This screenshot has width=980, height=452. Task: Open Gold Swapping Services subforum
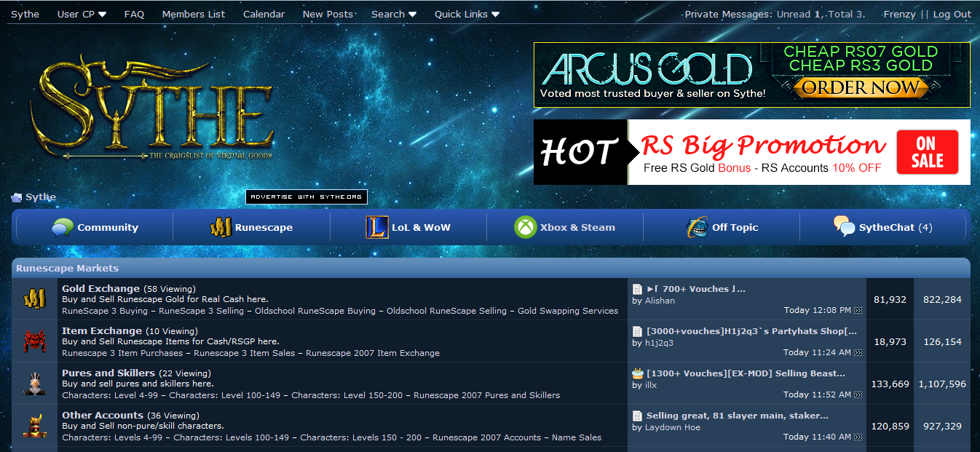(x=568, y=311)
